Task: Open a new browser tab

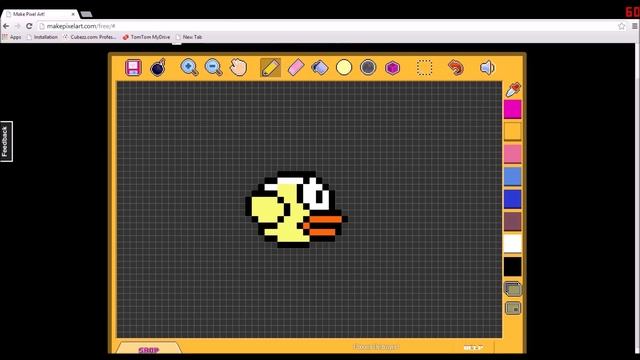Action: point(86,14)
